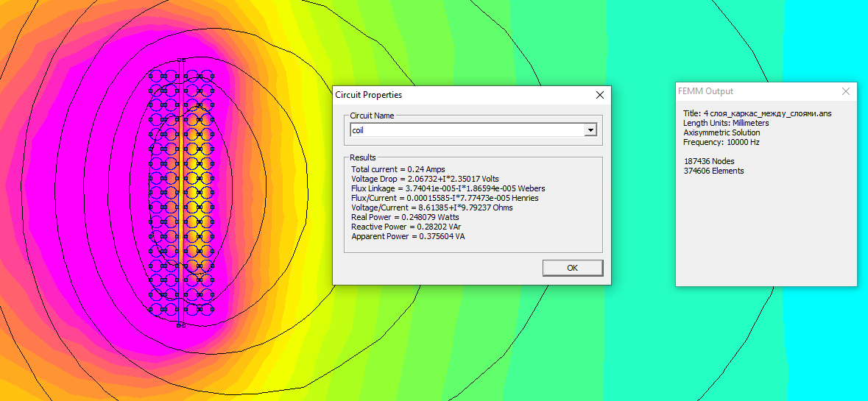868x401 pixels.
Task: Close the FEMM Output window
Action: click(x=845, y=91)
